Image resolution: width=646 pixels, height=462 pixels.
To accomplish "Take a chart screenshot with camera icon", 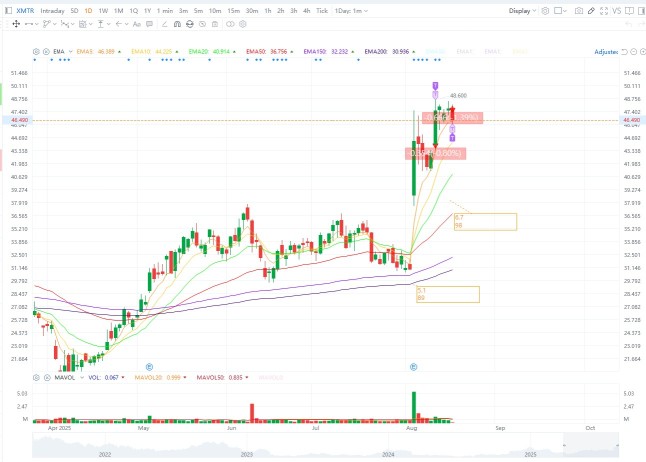I will point(579,11).
